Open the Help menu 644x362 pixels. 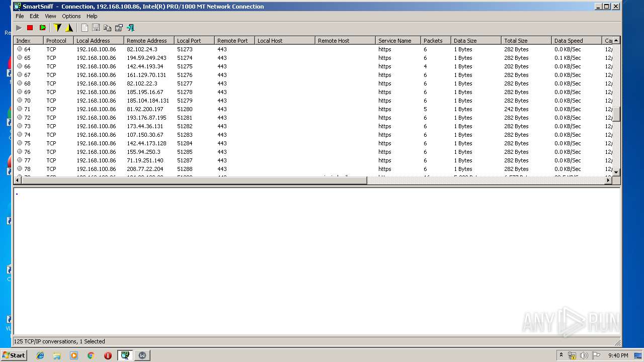pyautogui.click(x=92, y=16)
